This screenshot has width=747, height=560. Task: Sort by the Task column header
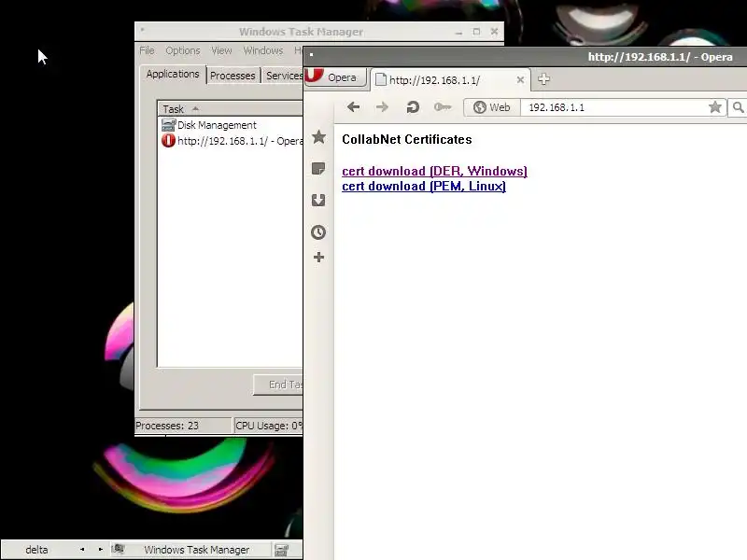(230, 109)
